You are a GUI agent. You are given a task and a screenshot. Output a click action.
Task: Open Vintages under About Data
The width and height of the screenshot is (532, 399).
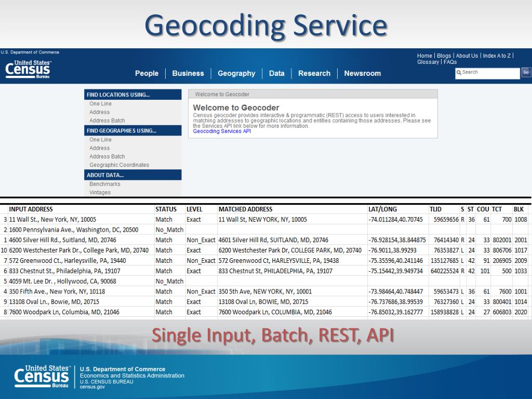(x=100, y=192)
